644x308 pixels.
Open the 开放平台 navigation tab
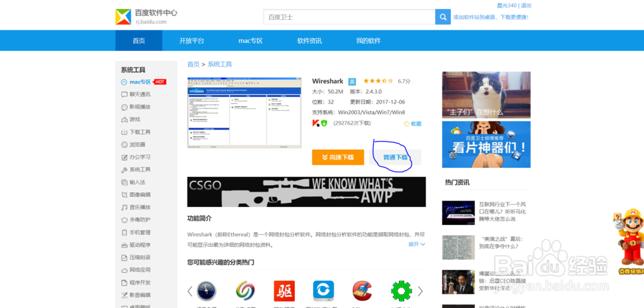pos(191,41)
